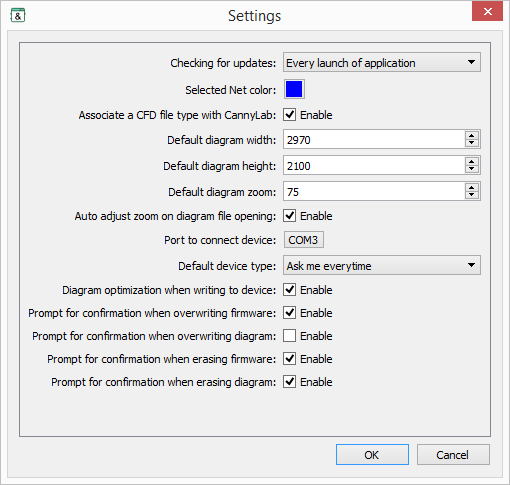This screenshot has width=510, height=485.
Task: Click the 'Port to connect device:' label
Action: pos(220,240)
